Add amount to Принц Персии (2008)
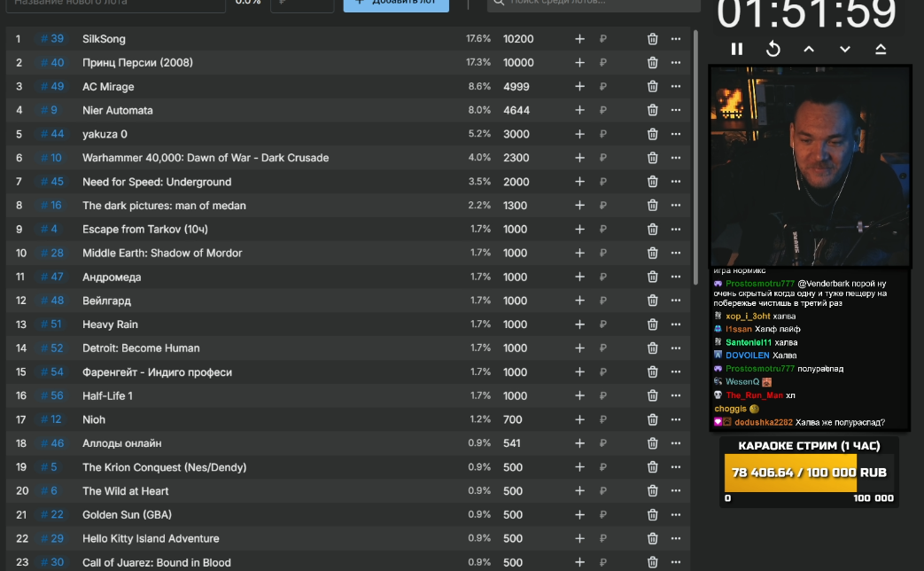924x571 pixels. (x=580, y=63)
